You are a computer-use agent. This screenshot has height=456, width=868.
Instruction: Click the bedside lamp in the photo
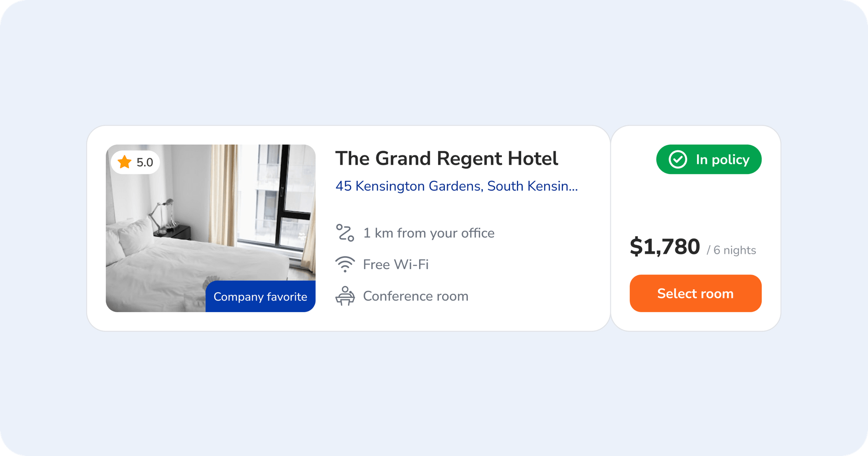coord(164,213)
